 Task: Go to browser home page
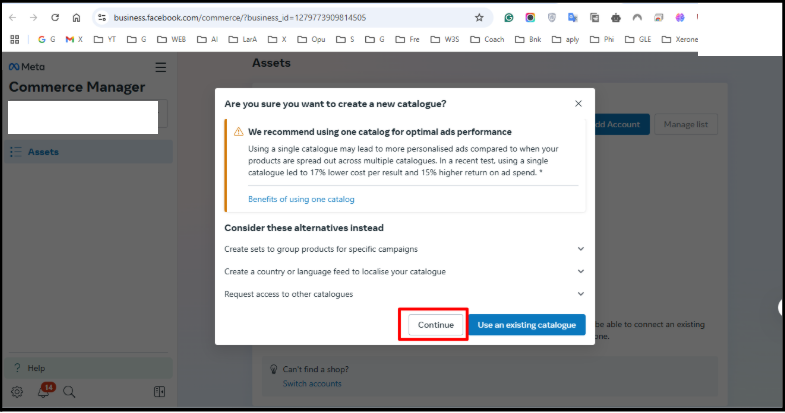[x=76, y=17]
